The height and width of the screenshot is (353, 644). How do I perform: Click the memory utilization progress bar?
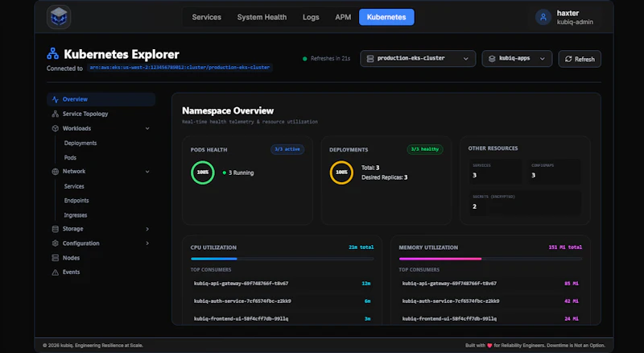[x=490, y=259]
